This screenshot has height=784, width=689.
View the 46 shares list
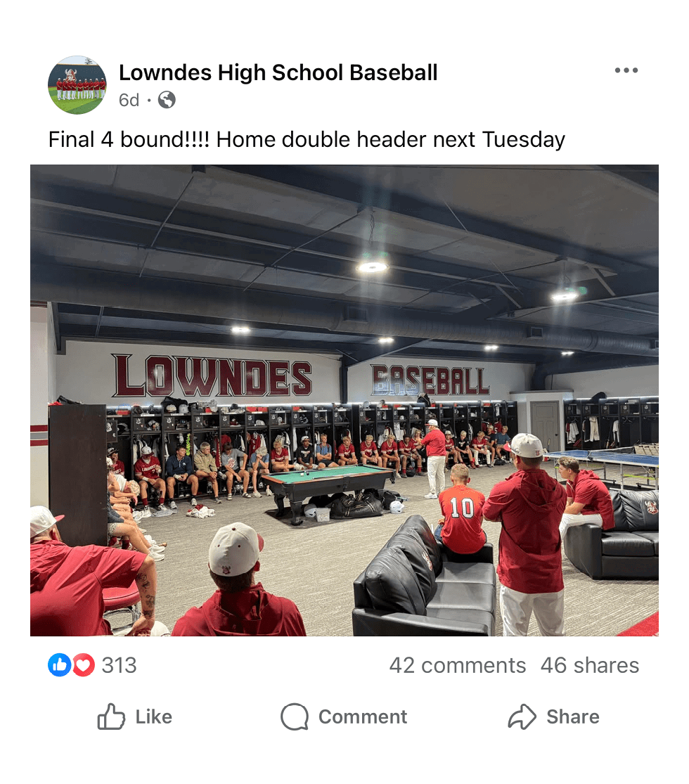tap(589, 665)
